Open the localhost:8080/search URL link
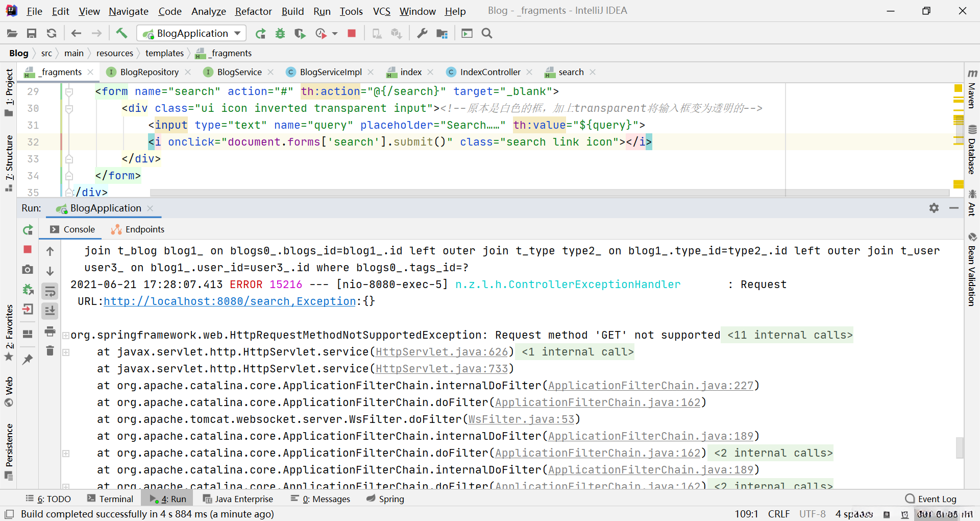This screenshot has width=980, height=521. (x=230, y=301)
